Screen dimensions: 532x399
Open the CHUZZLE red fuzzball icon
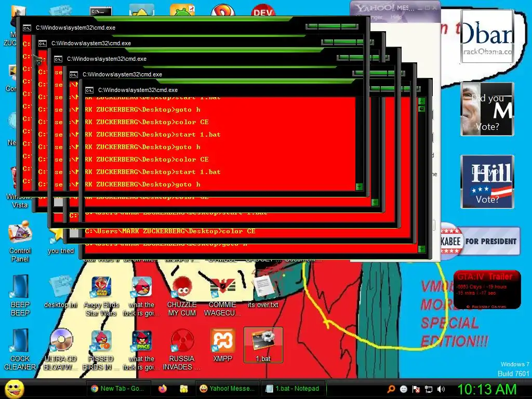click(x=182, y=296)
